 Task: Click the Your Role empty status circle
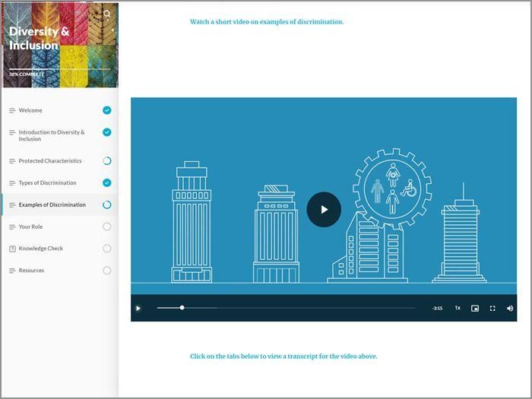[107, 226]
